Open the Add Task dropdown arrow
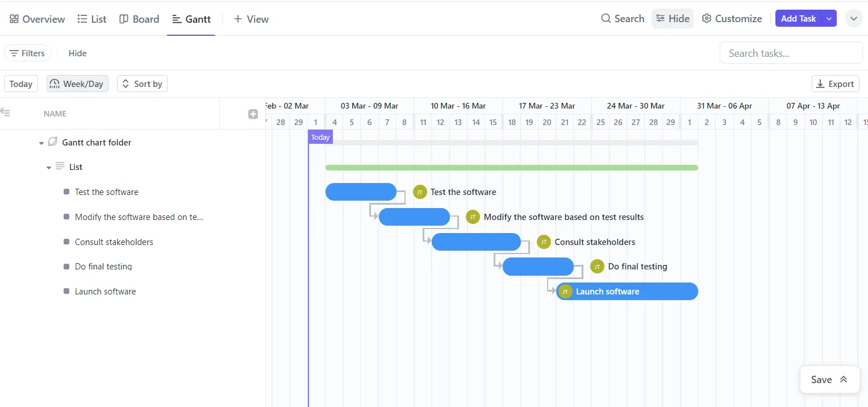The image size is (868, 407). pos(829,18)
